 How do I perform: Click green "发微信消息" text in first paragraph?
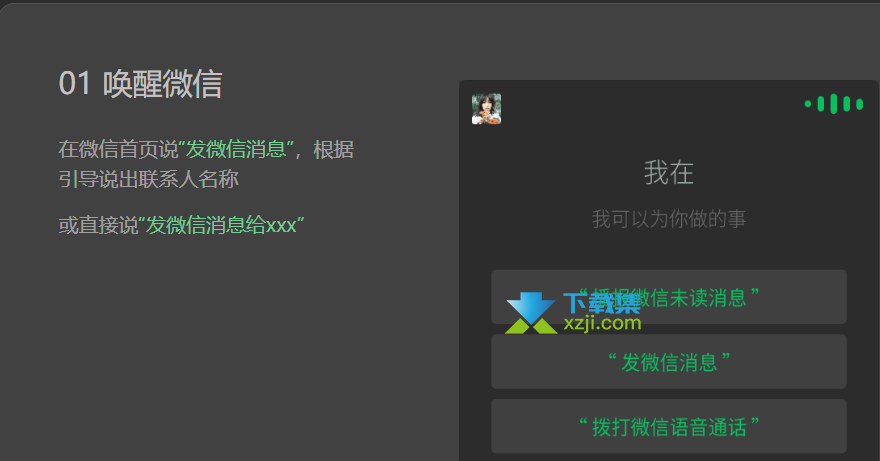coord(236,149)
